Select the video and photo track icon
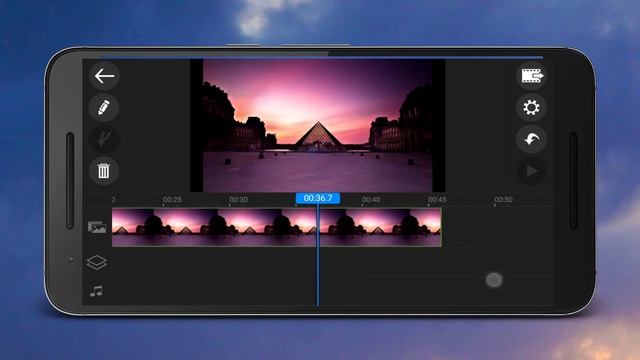Image resolution: width=640 pixels, height=360 pixels. point(97,227)
